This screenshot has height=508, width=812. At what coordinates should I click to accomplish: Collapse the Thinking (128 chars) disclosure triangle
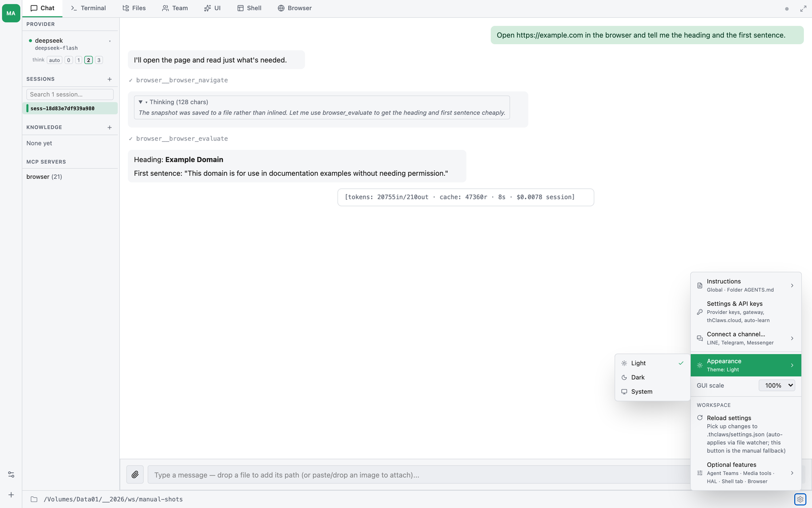pyautogui.click(x=141, y=102)
